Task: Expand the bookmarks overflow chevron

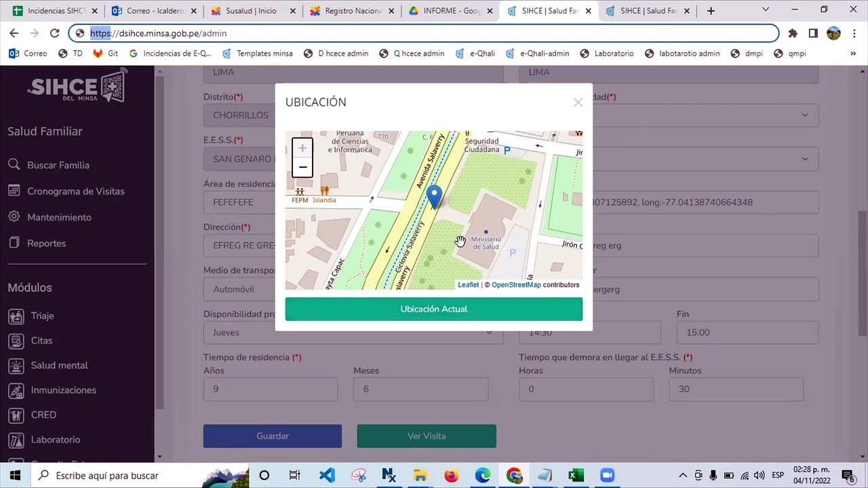Action: pyautogui.click(x=853, y=54)
